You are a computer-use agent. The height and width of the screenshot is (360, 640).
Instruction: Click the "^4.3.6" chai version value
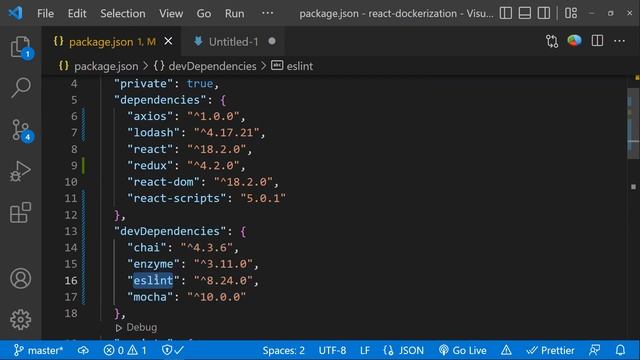[x=207, y=248]
